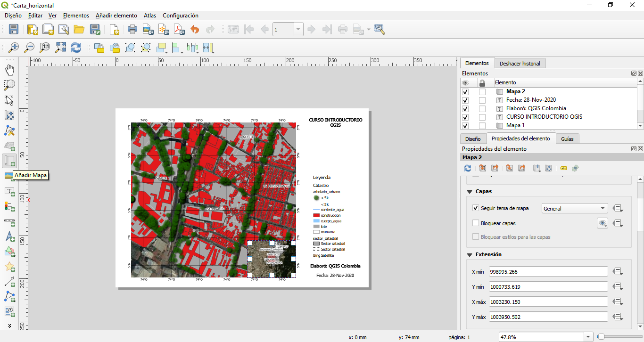Export layout as image
Viewport: 644px width, 342px height.
point(148,29)
